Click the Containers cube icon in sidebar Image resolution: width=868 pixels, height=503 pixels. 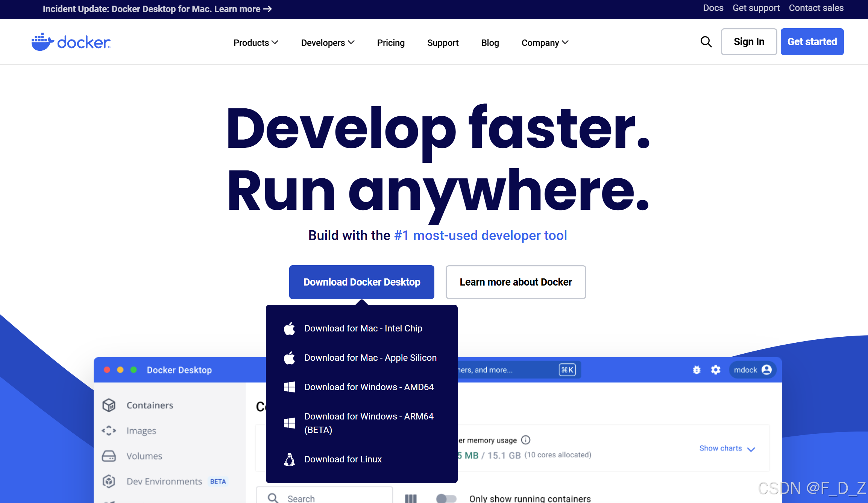[x=109, y=405]
